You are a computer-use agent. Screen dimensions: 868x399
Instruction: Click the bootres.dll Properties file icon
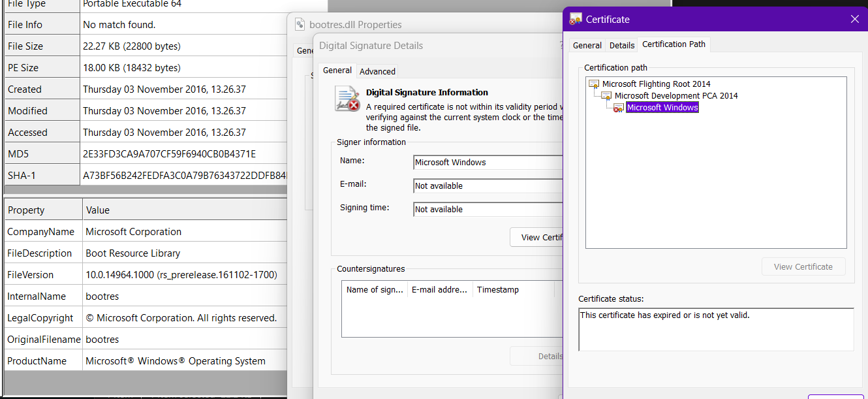pos(300,25)
